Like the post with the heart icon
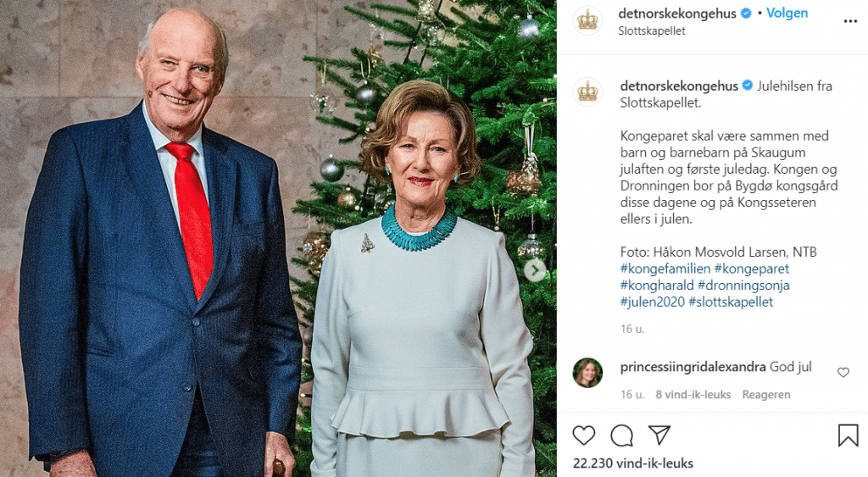The image size is (868, 477). click(583, 435)
